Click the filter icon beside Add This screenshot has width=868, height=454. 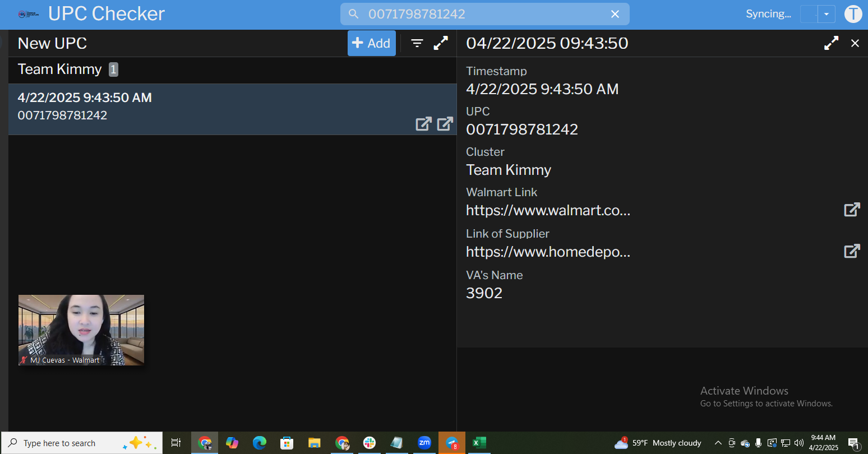click(x=417, y=43)
